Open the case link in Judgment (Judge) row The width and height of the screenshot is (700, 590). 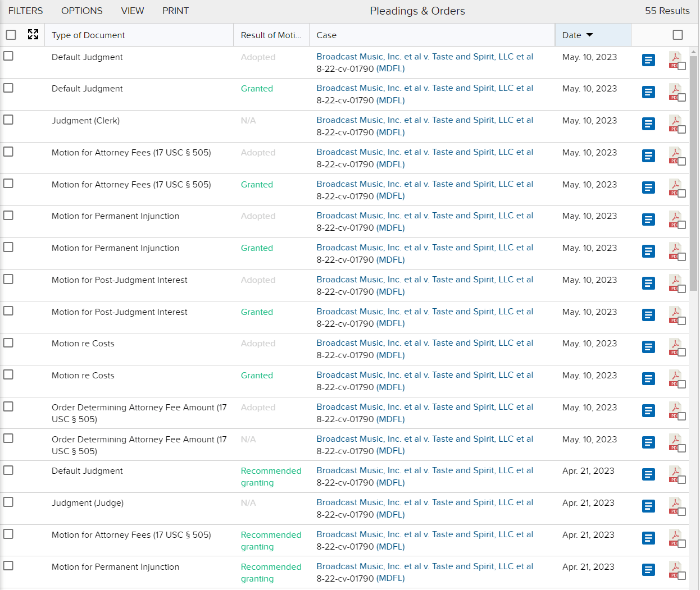point(424,502)
